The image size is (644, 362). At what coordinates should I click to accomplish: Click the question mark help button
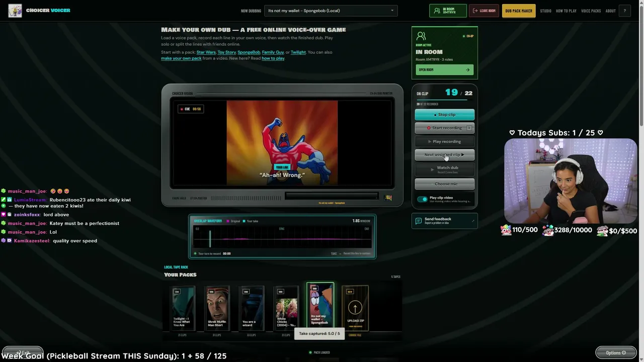(624, 11)
